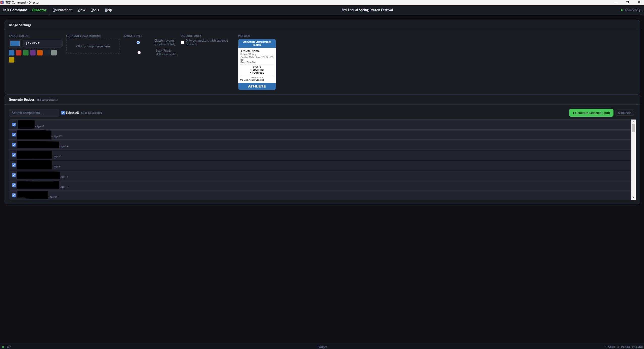The height and width of the screenshot is (349, 644).
Task: Restore down the TKD Command window
Action: tap(627, 2)
